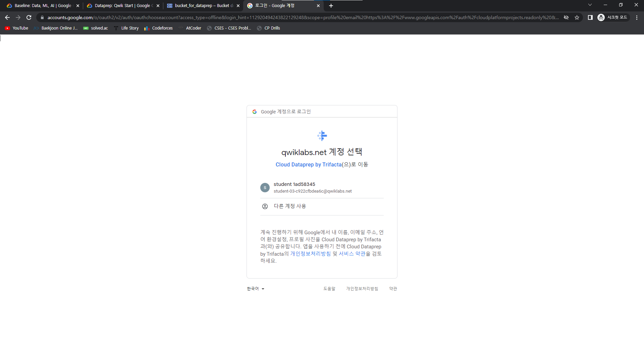Open the incognito 시크릿 모드 profile chip
This screenshot has height=349, width=644.
[613, 17]
